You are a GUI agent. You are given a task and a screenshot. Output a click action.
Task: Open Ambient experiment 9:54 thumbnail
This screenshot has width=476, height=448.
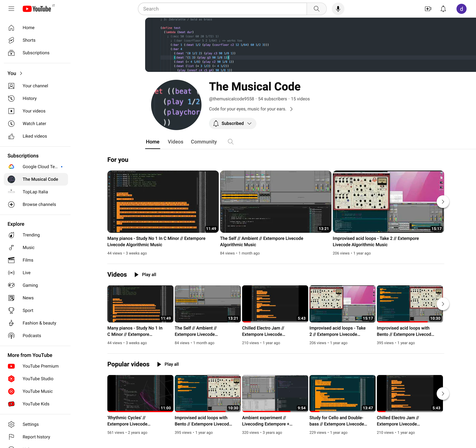(275, 393)
